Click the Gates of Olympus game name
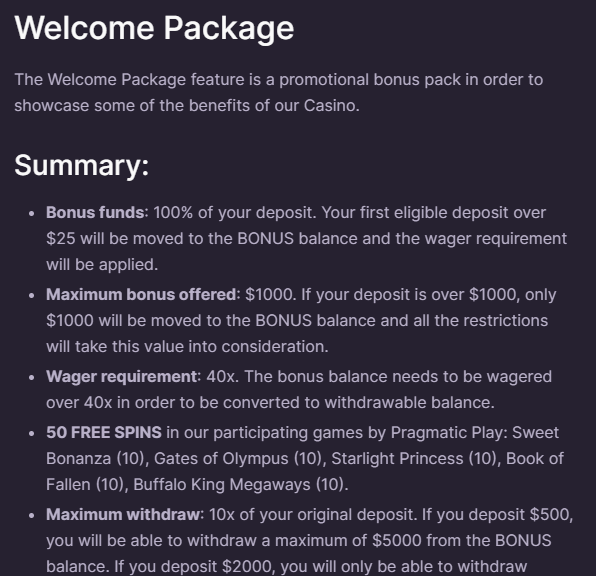 pyautogui.click(x=221, y=459)
